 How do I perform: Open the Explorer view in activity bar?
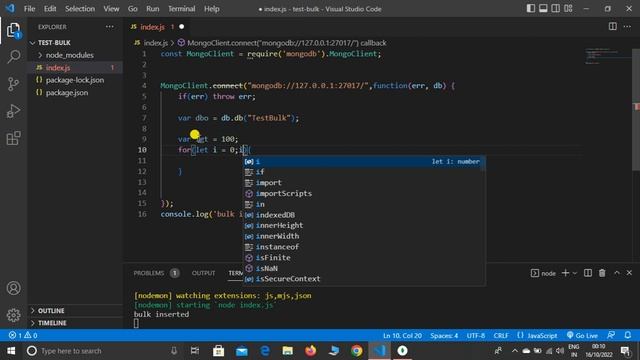click(x=13, y=30)
